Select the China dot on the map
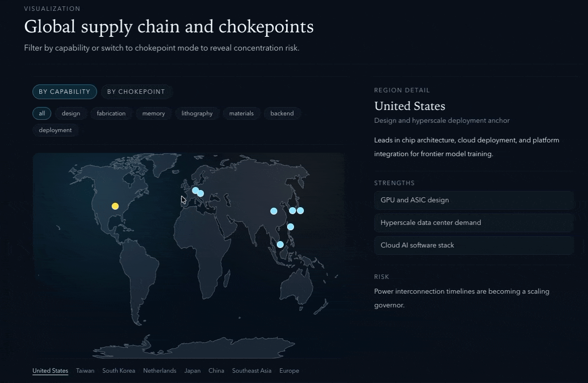Image resolution: width=588 pixels, height=383 pixels. click(274, 211)
